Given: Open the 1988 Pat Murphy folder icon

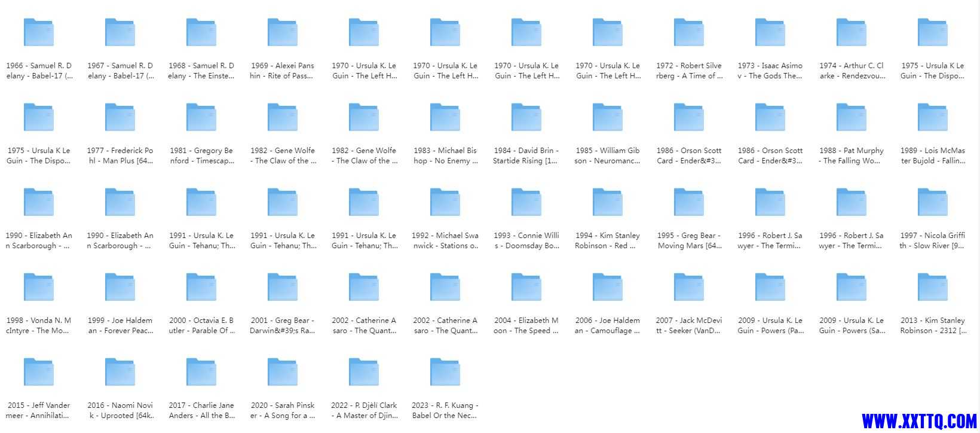Looking at the screenshot, I should pyautogui.click(x=852, y=117).
